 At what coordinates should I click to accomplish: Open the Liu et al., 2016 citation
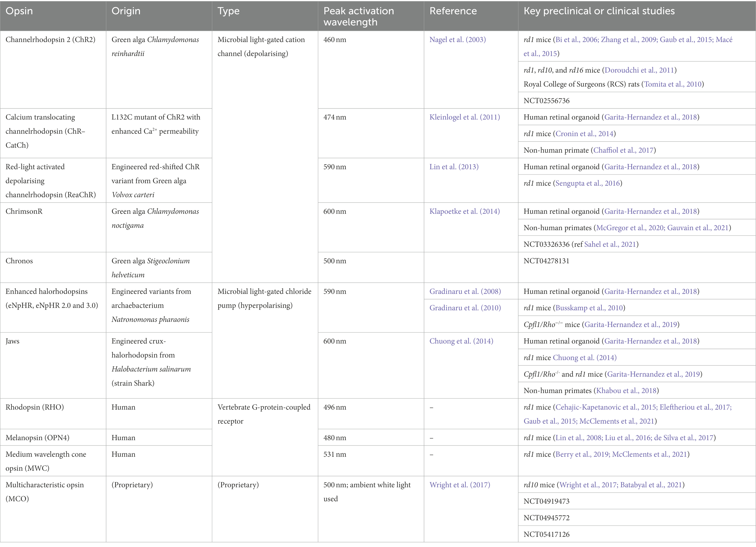pos(628,438)
